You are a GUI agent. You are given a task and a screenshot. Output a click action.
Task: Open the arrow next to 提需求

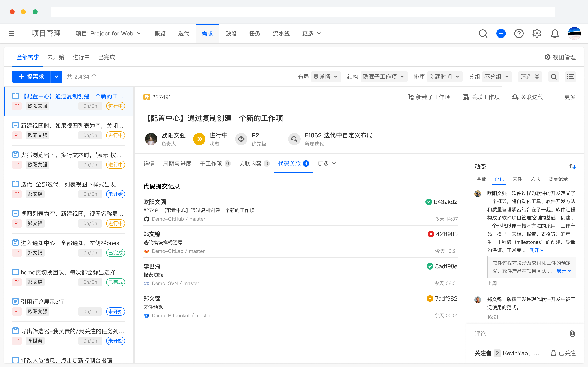click(56, 77)
